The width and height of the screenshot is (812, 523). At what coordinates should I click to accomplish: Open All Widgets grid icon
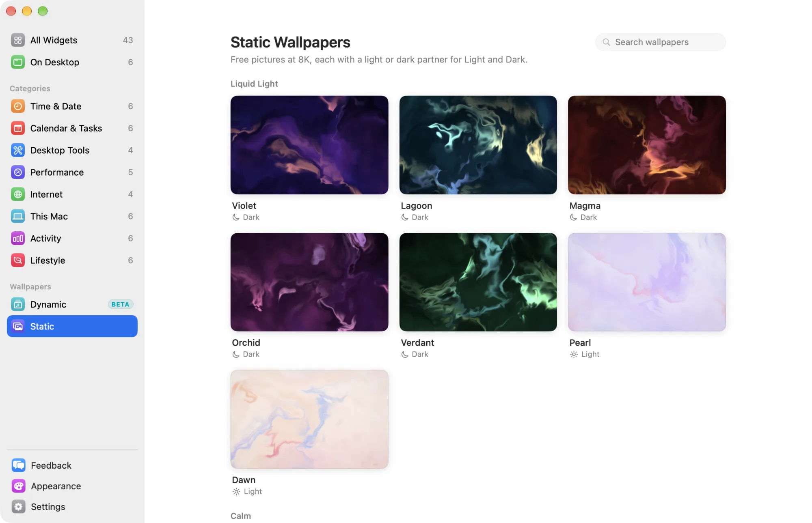pyautogui.click(x=18, y=40)
